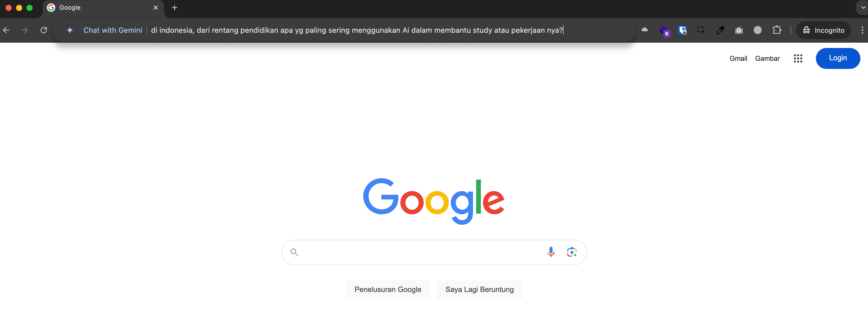The width and height of the screenshot is (868, 309).
Task: Open the Google apps grid menu
Action: [798, 58]
